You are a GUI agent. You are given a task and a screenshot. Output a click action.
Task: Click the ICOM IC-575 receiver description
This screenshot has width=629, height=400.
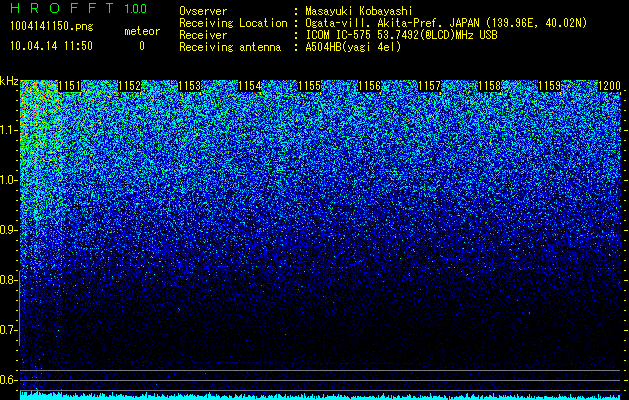(x=401, y=35)
